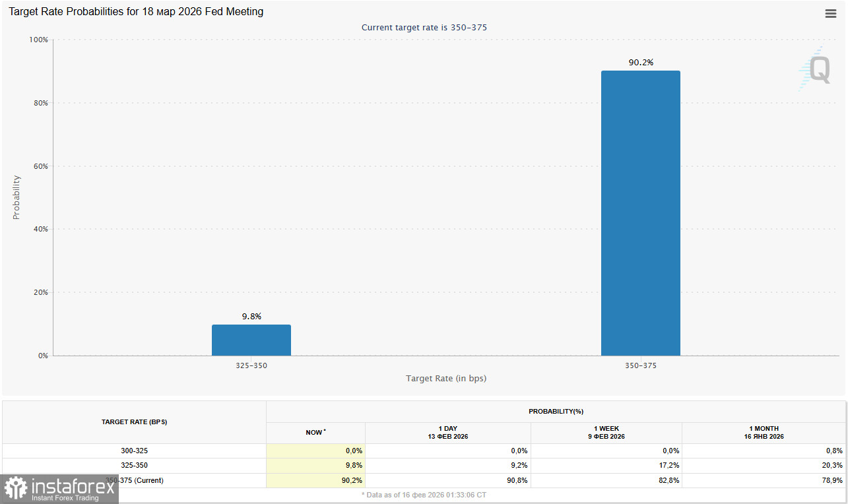Select the tall 350-375 probability bar
848x504 pixels.
[x=640, y=213]
